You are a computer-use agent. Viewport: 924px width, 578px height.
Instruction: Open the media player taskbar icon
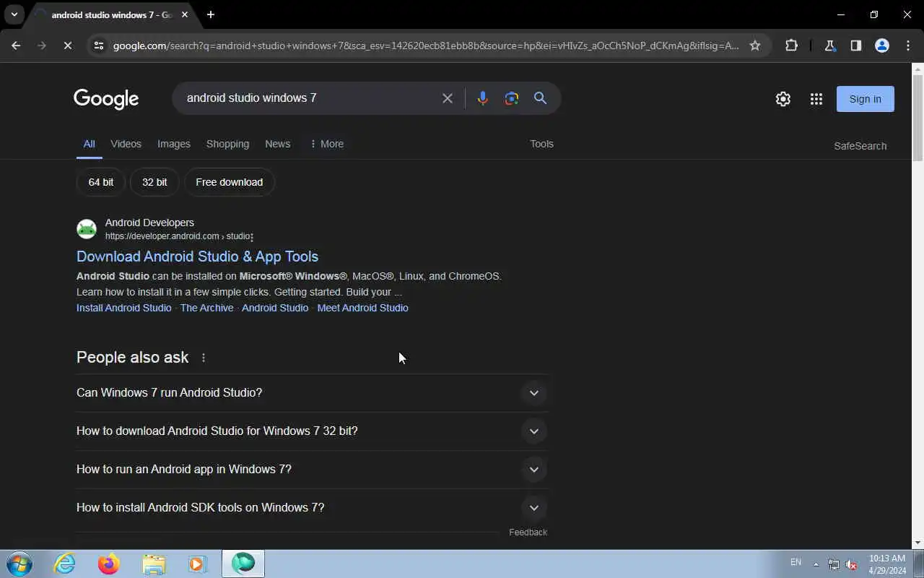pos(197,564)
